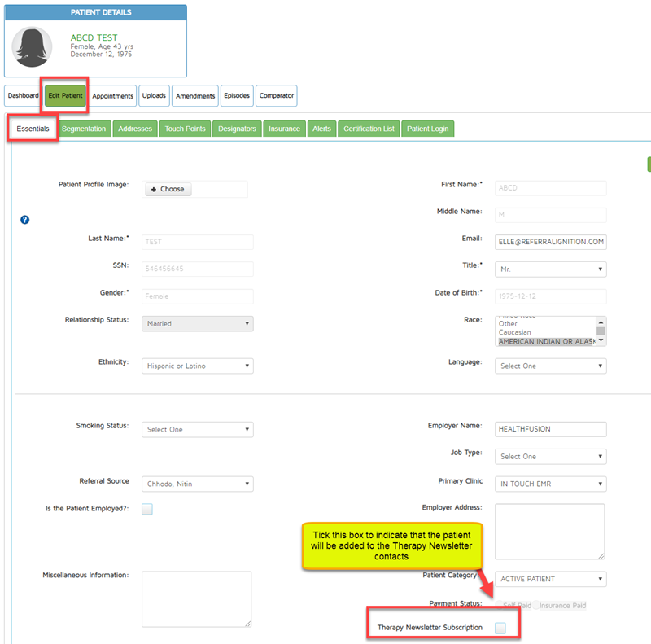
Task: Click the Appointments button
Action: click(112, 96)
